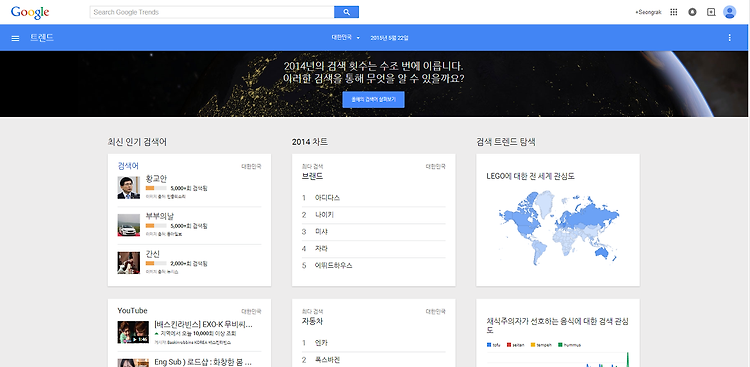
Task: Open the Google apps grid
Action: coord(673,12)
